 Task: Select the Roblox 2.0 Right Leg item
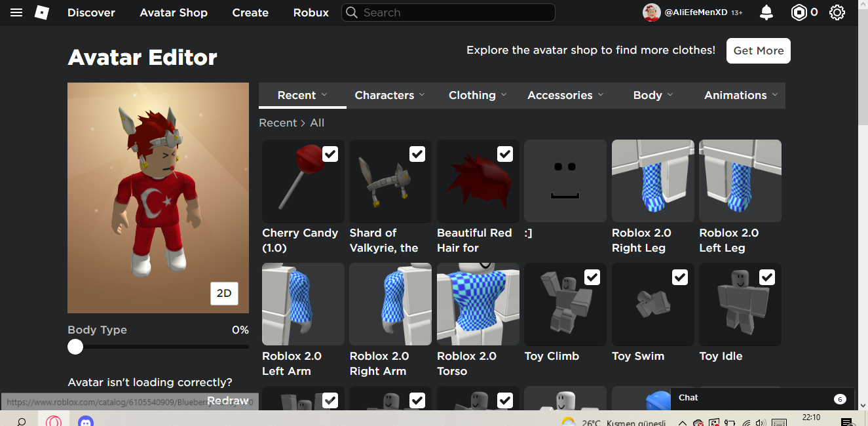click(653, 181)
